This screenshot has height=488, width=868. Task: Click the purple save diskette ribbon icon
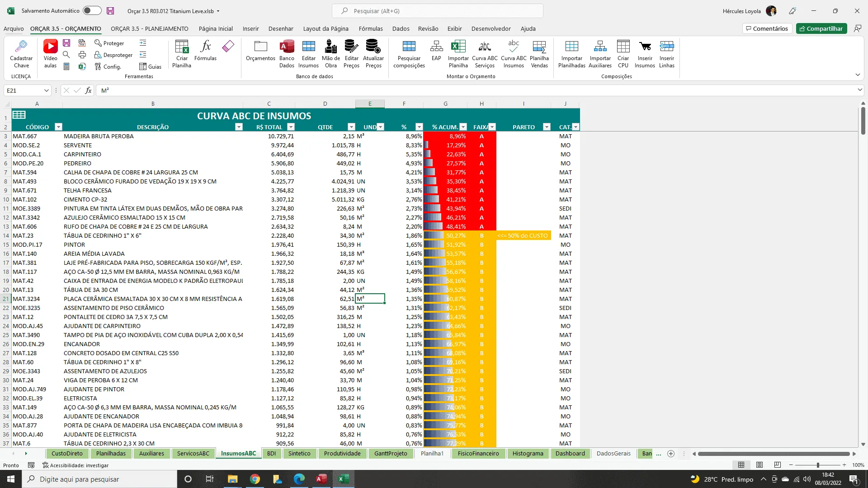(66, 43)
